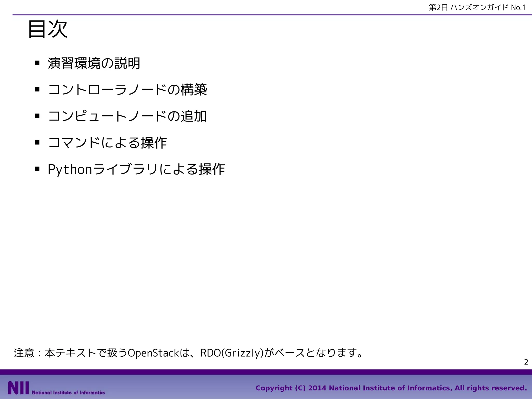
Task: Click the copyright notice in footer
Action: coord(391,388)
